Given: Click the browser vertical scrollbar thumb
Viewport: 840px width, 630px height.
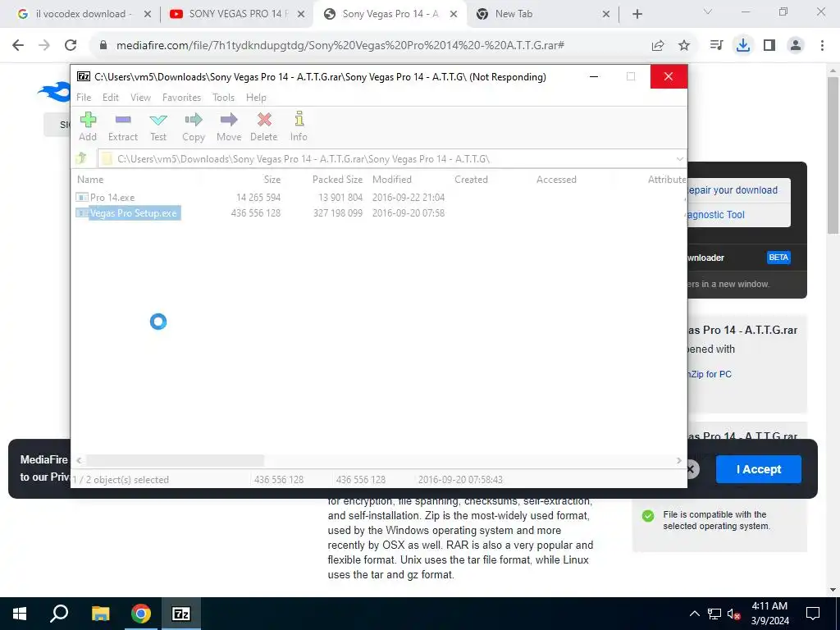Looking at the screenshot, I should (x=833, y=155).
